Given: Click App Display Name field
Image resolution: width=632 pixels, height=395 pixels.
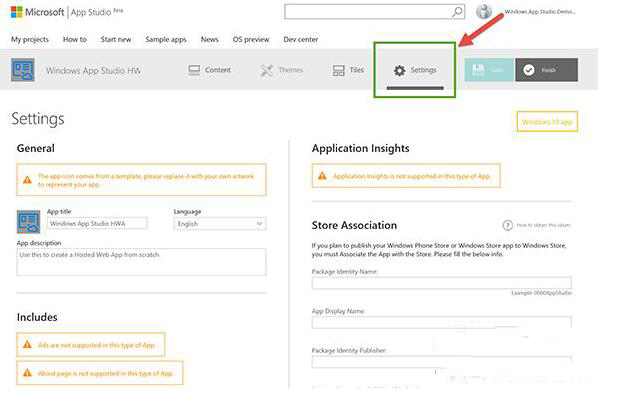Looking at the screenshot, I should 441,322.
